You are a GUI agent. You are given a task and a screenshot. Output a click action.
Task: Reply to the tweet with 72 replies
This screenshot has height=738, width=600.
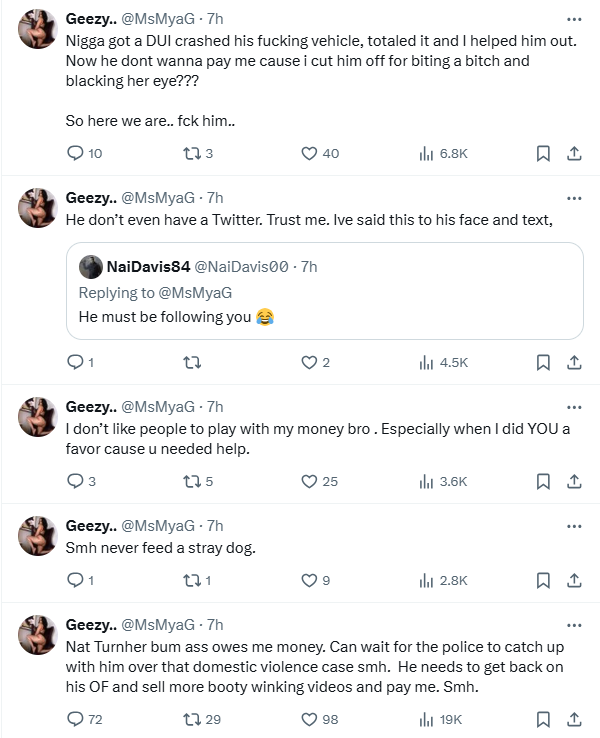point(74,719)
